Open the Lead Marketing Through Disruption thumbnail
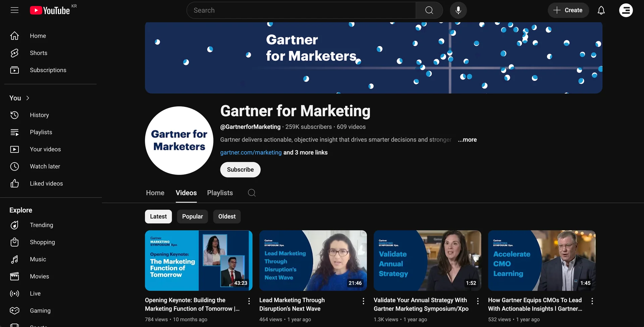Screen dimensions: 644x327 tap(313, 261)
